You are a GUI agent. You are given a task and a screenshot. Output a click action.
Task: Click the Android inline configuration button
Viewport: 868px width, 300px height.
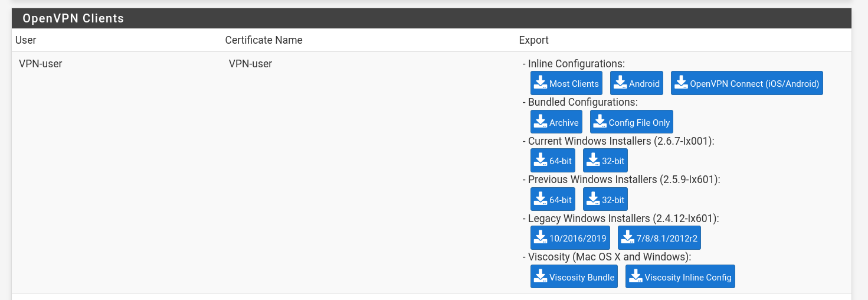click(636, 83)
